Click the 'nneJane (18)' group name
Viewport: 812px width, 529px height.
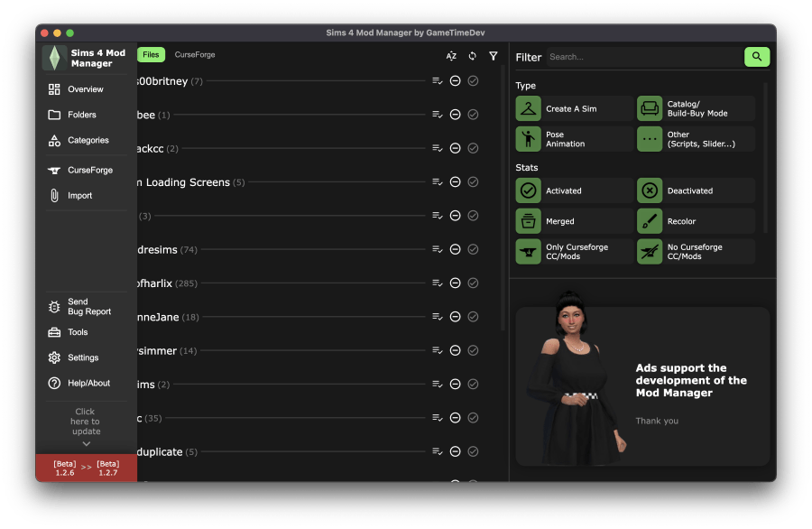click(168, 317)
